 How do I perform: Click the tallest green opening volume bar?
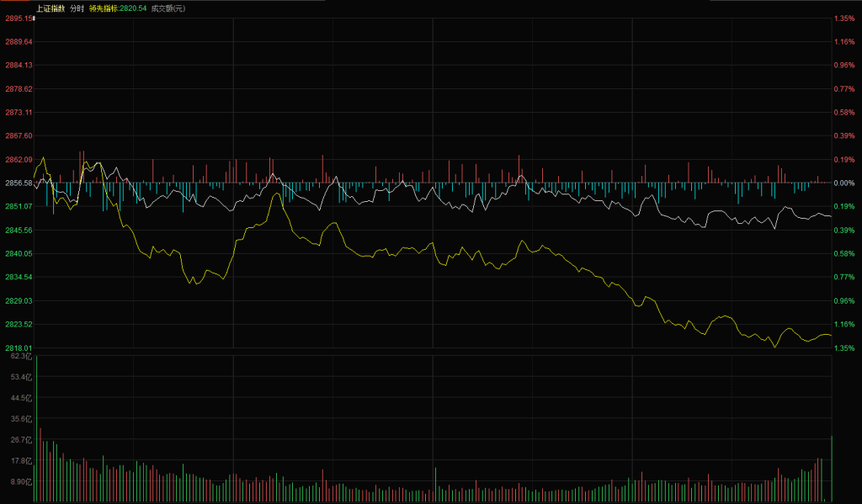point(36,429)
